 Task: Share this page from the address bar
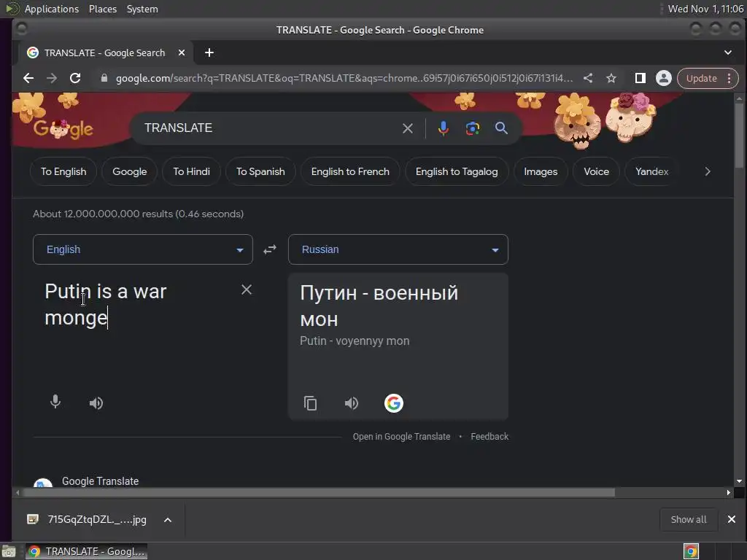tap(588, 78)
